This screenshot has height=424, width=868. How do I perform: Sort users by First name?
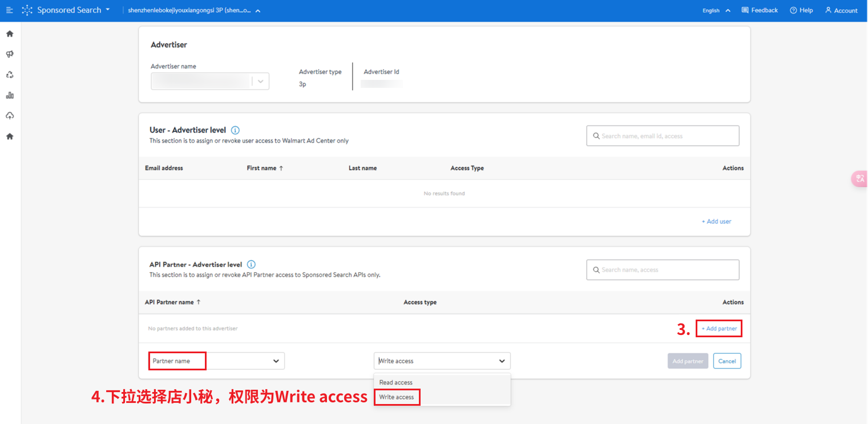point(265,168)
